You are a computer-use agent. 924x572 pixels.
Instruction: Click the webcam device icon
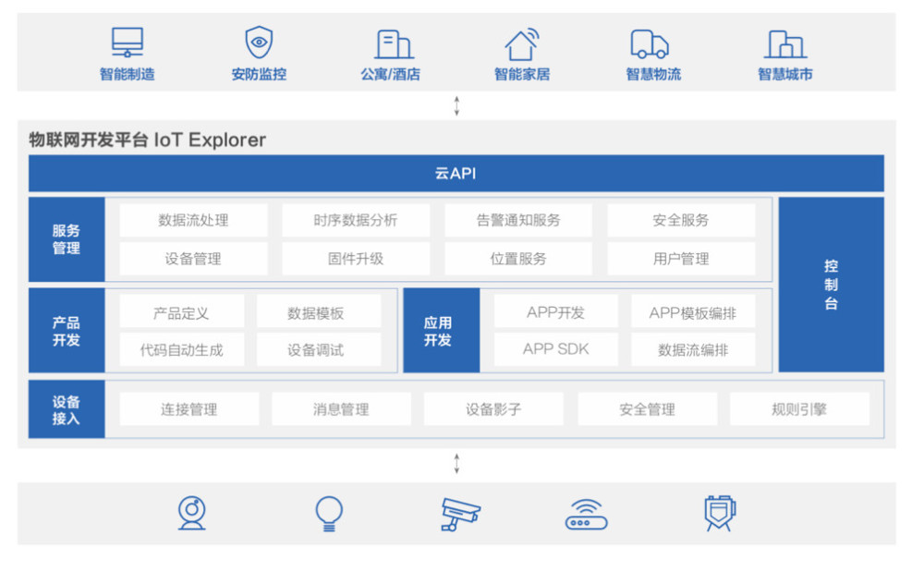click(x=192, y=513)
